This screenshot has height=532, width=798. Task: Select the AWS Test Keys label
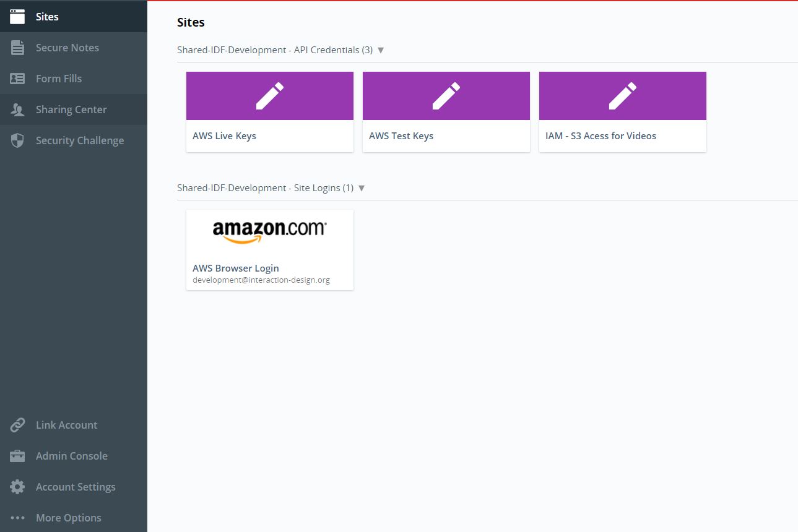click(401, 136)
